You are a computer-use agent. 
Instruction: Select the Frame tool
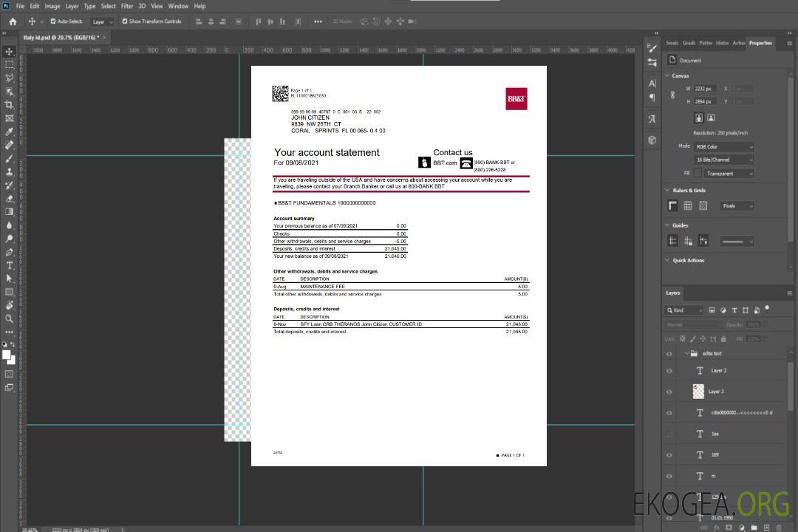(x=9, y=118)
